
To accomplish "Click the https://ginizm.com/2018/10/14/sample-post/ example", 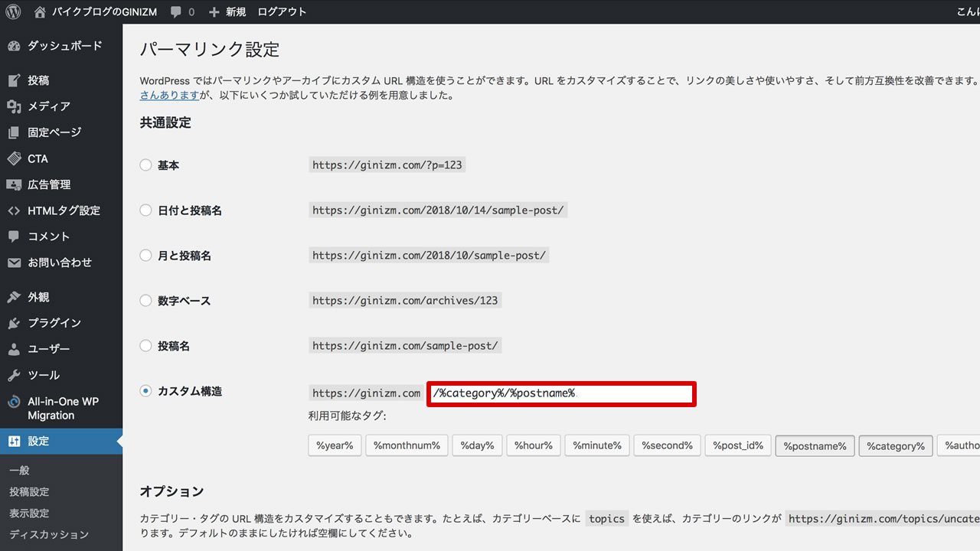I will 439,210.
